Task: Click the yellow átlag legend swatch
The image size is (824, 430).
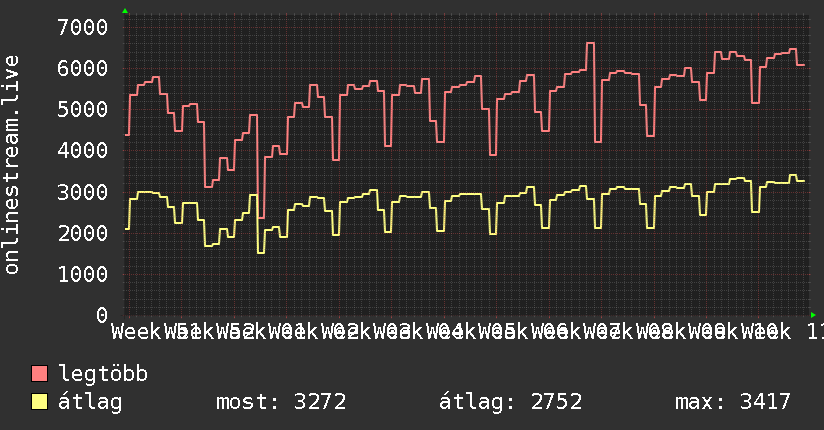Action: (39, 402)
